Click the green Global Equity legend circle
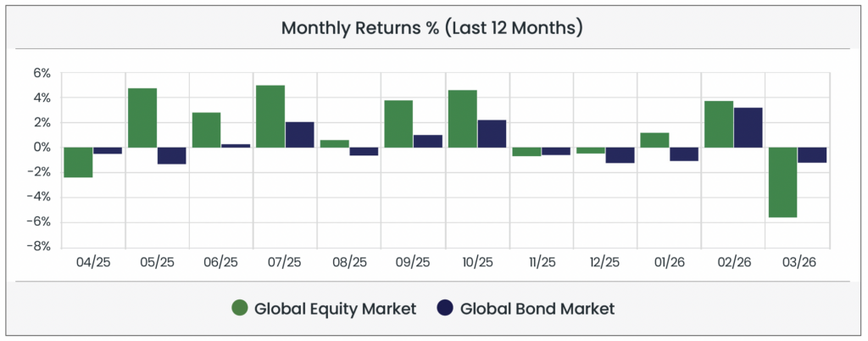Viewport: 868px width, 341px height. tap(240, 309)
